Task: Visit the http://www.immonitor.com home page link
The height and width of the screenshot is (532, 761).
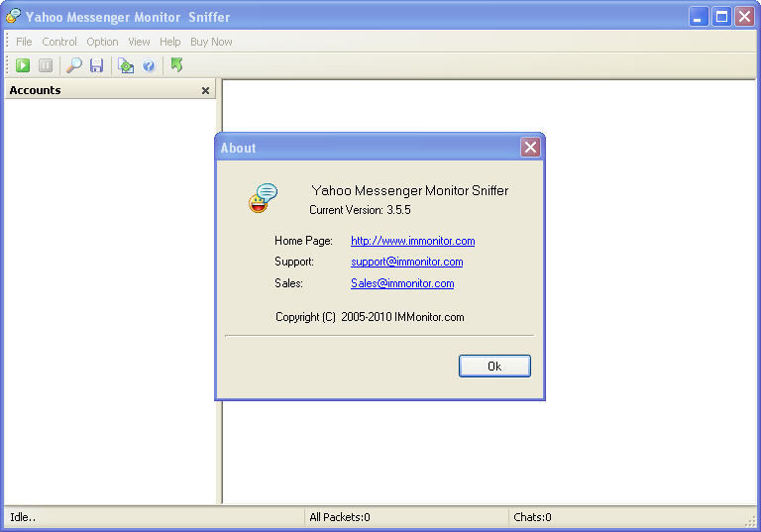Action: (412, 241)
